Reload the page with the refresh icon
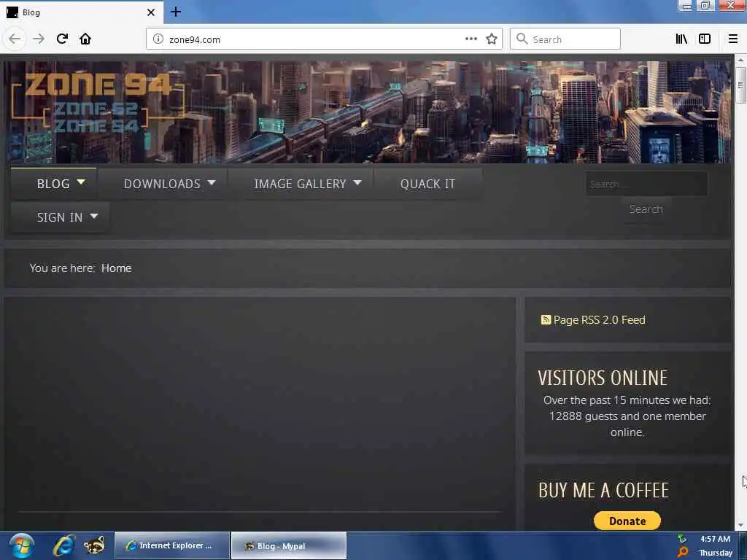Screen dimensions: 747x560 click(62, 39)
